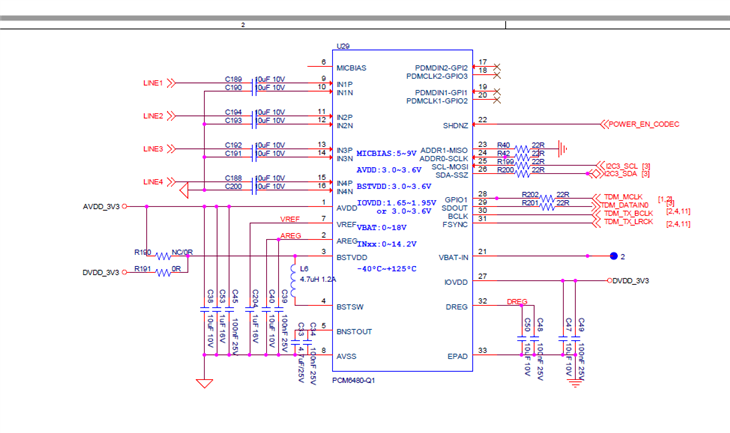Select the VBAT:0~18V blue note
This screenshot has height=433, width=730.
click(x=382, y=228)
